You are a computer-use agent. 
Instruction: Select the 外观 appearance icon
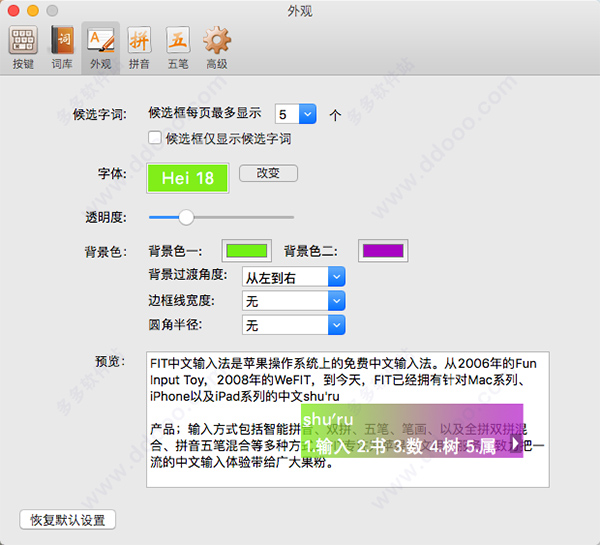point(101,47)
